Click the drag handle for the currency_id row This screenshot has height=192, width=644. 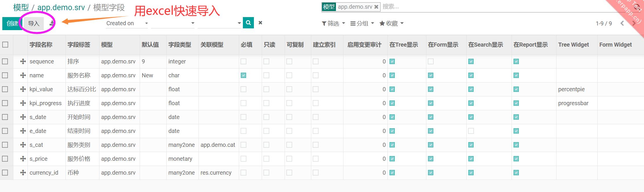coord(23,173)
